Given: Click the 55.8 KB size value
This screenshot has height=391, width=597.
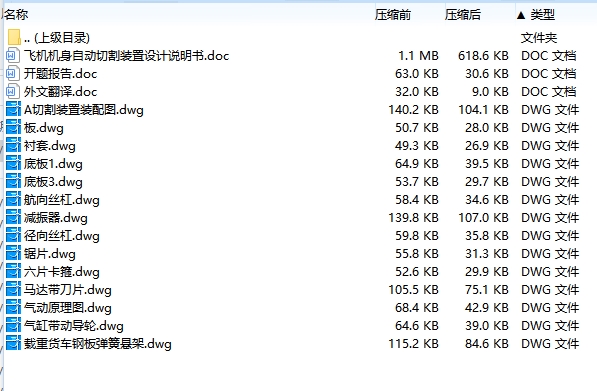Looking at the screenshot, I should coord(417,254).
